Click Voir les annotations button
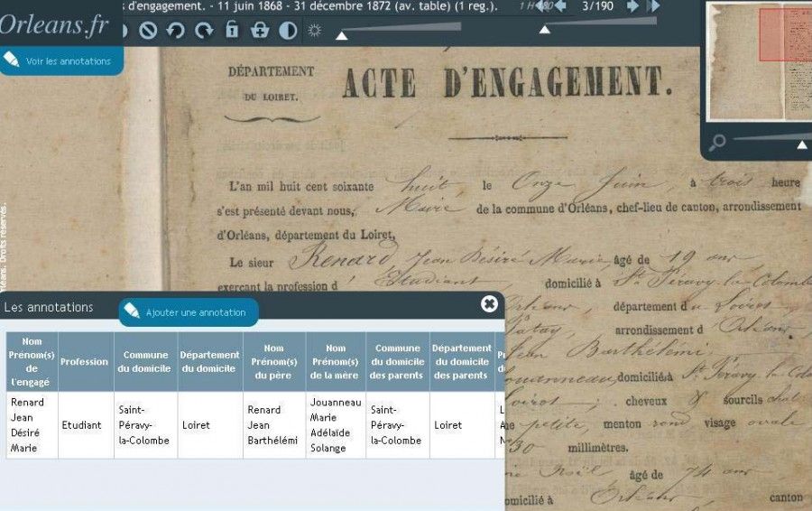The height and width of the screenshot is (511, 812). (61, 61)
